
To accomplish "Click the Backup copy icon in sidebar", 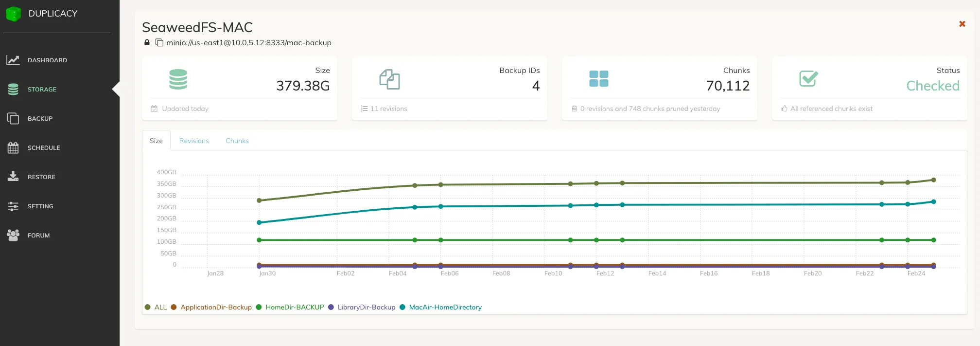I will coord(13,119).
